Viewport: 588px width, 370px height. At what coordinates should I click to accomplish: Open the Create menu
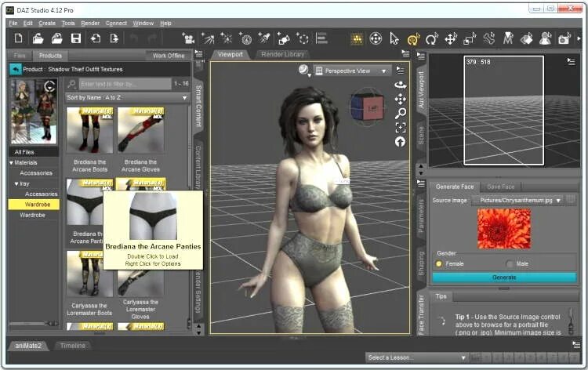point(47,24)
